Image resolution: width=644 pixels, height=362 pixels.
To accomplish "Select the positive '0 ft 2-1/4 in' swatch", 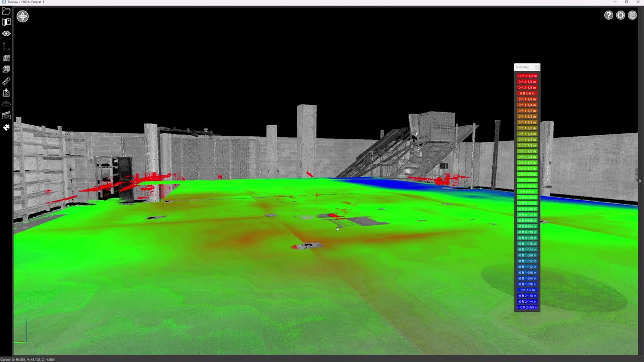I will click(527, 81).
